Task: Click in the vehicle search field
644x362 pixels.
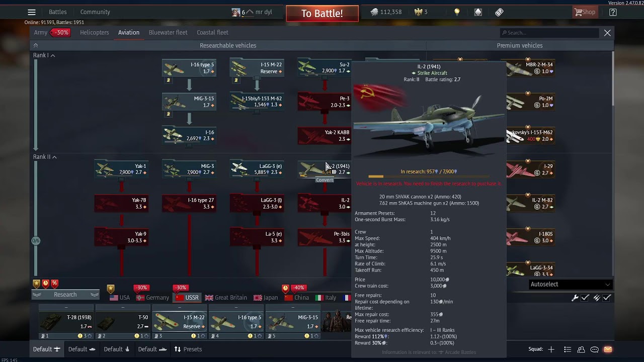Action: click(549, 33)
